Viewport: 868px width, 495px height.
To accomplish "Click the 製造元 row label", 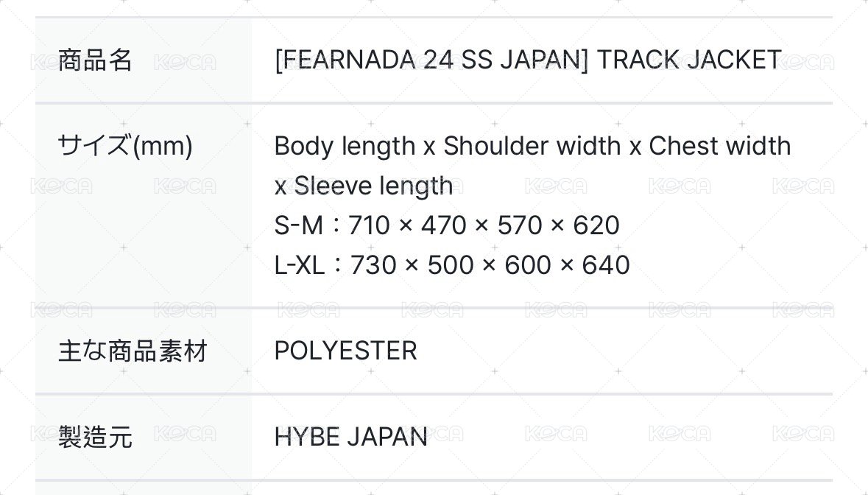I will coord(95,437).
